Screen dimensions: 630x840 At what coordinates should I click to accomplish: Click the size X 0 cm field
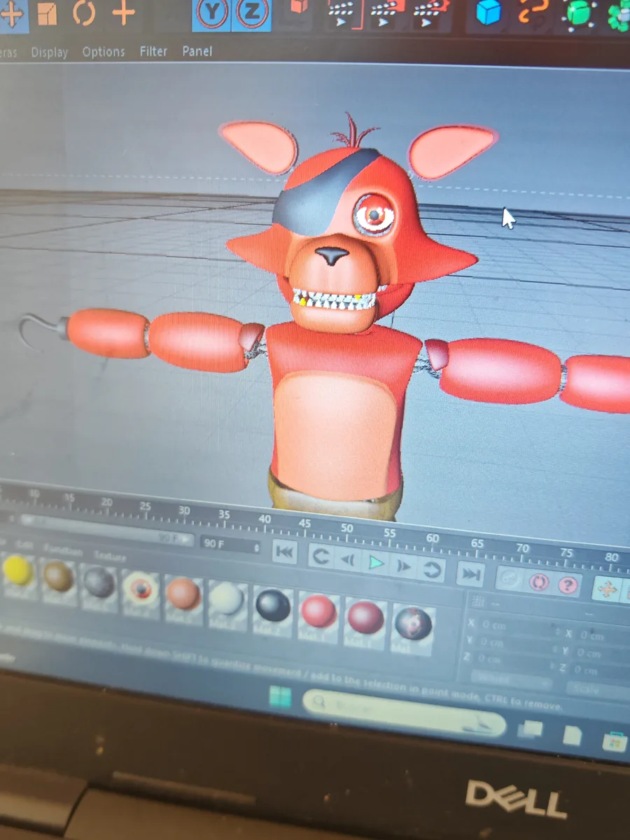(602, 637)
